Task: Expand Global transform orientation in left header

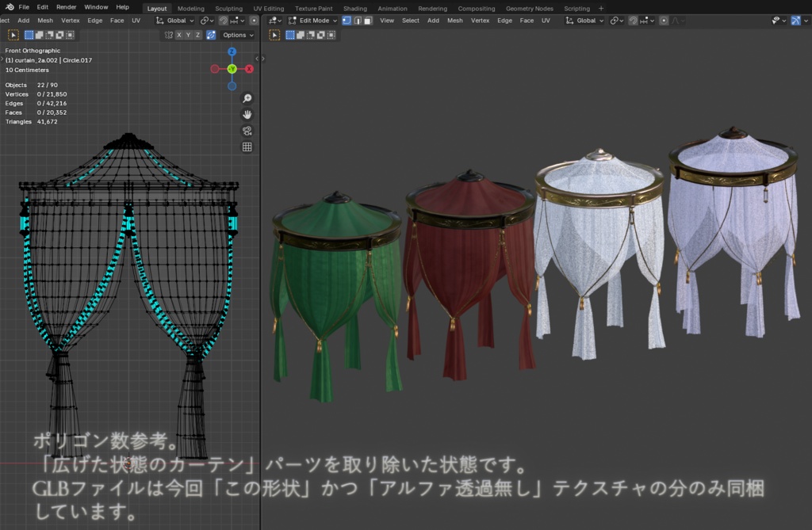Action: pos(175,21)
